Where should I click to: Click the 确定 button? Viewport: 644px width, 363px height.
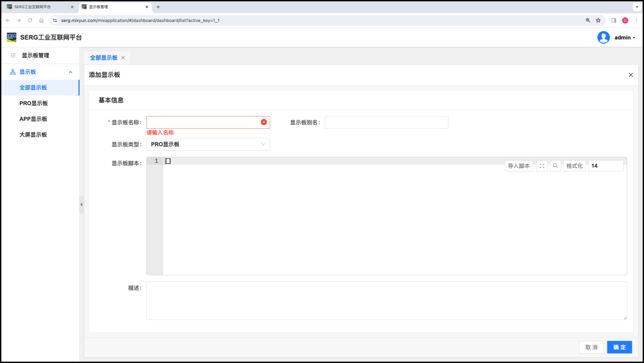click(619, 347)
